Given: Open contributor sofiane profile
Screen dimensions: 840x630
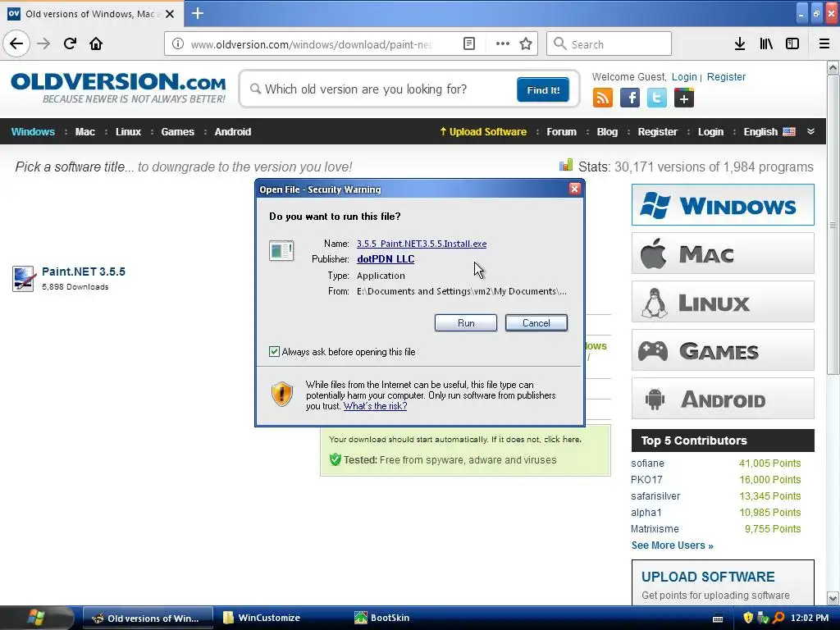Looking at the screenshot, I should [x=647, y=463].
